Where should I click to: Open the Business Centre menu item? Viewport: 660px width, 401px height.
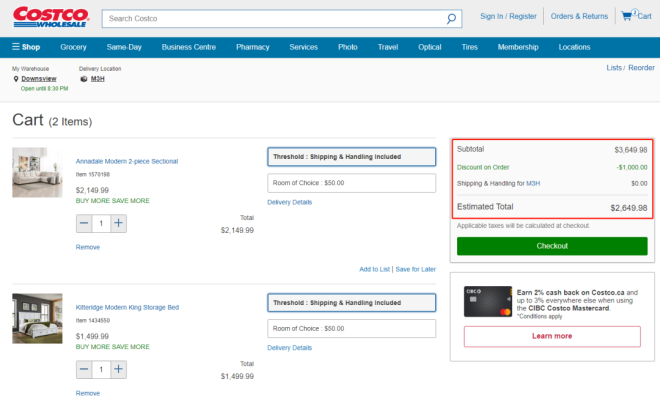pyautogui.click(x=189, y=47)
